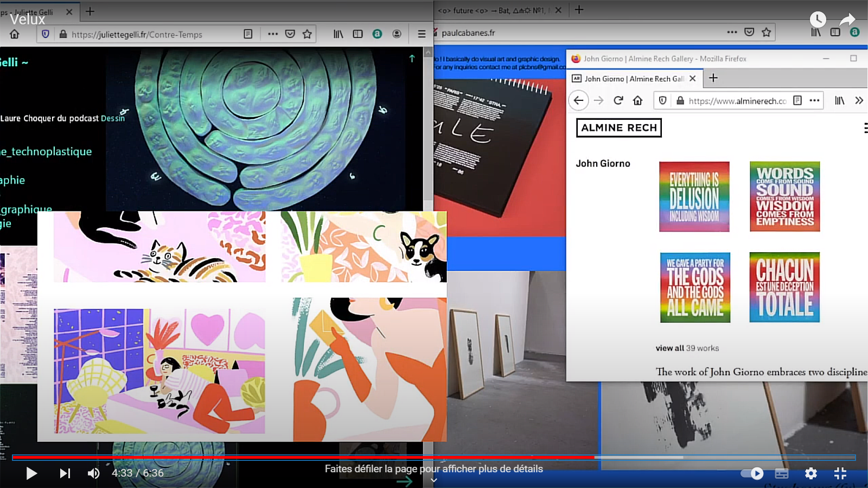Click the Share arrow icon
Screen dimensions: 868x488
click(x=847, y=20)
